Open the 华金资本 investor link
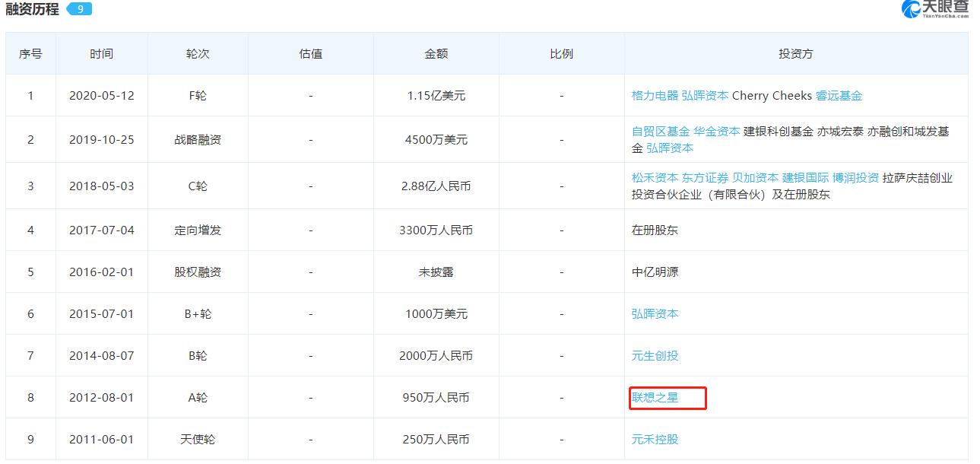Image resolution: width=980 pixels, height=464 pixels. coord(716,132)
